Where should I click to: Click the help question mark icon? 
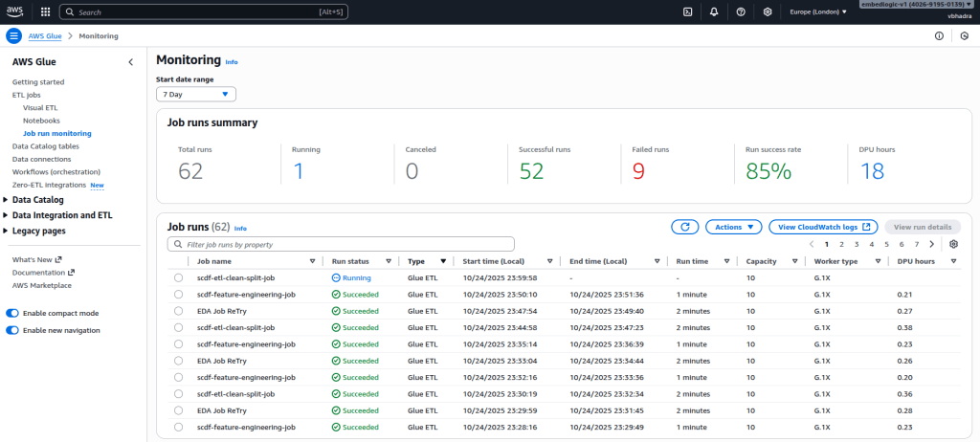[x=741, y=11]
